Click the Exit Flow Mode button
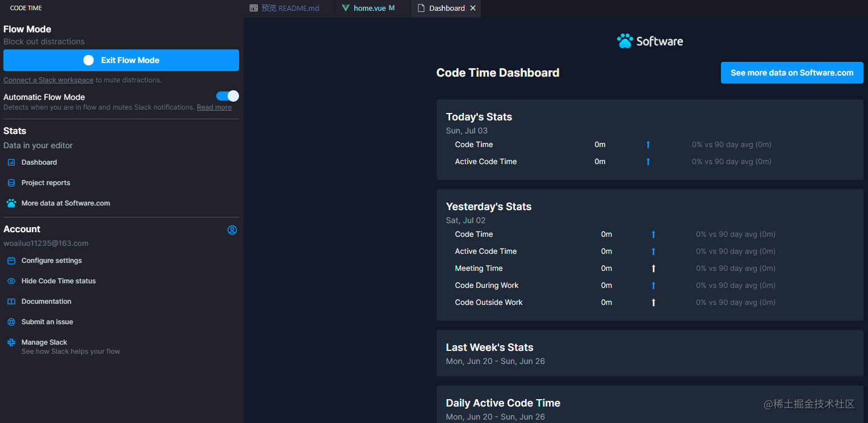The width and height of the screenshot is (868, 423). 121,60
